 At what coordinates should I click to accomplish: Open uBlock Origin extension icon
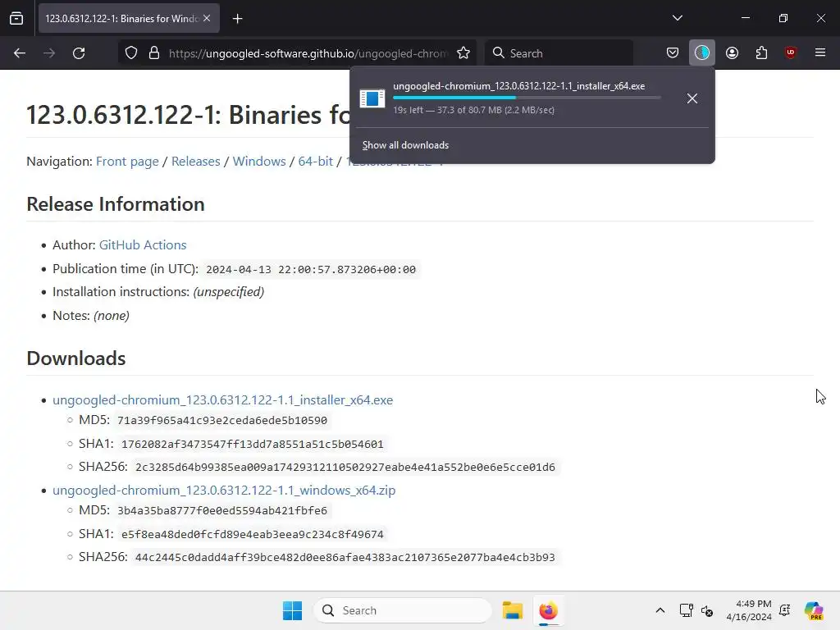pos(790,52)
